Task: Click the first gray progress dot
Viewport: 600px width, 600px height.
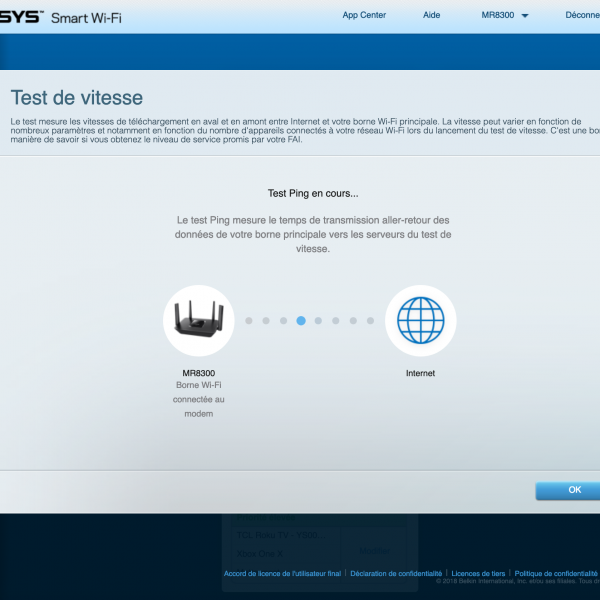Action: (249, 321)
